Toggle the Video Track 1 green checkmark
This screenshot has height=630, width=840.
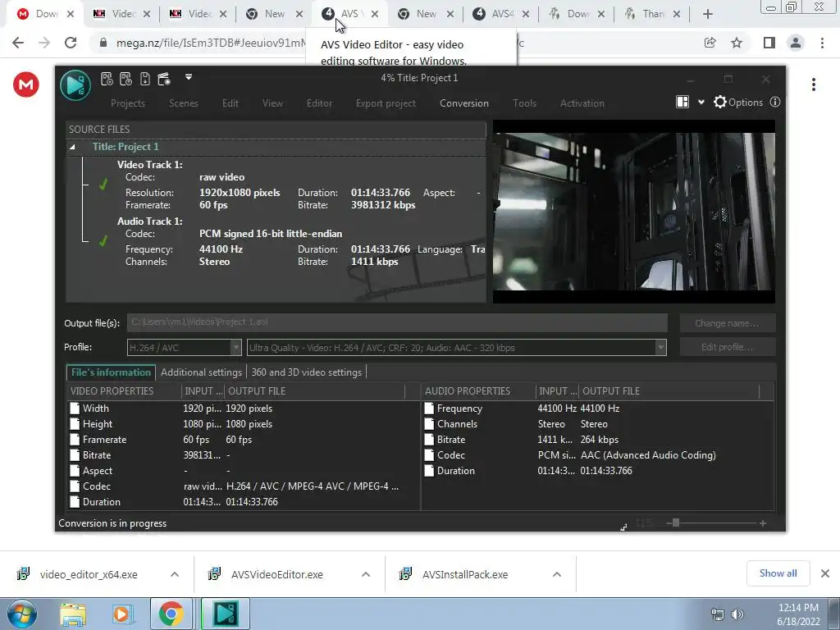pos(103,185)
